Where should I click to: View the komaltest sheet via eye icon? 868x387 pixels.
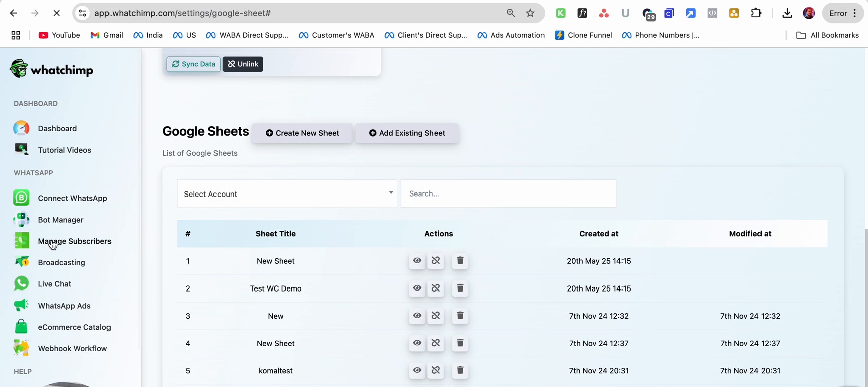pos(417,371)
